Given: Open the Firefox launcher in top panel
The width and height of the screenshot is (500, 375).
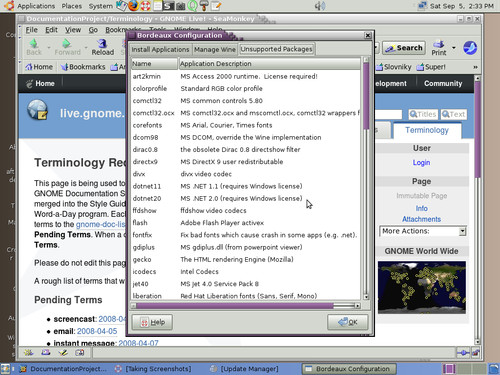Looking at the screenshot, I should click(133, 6).
